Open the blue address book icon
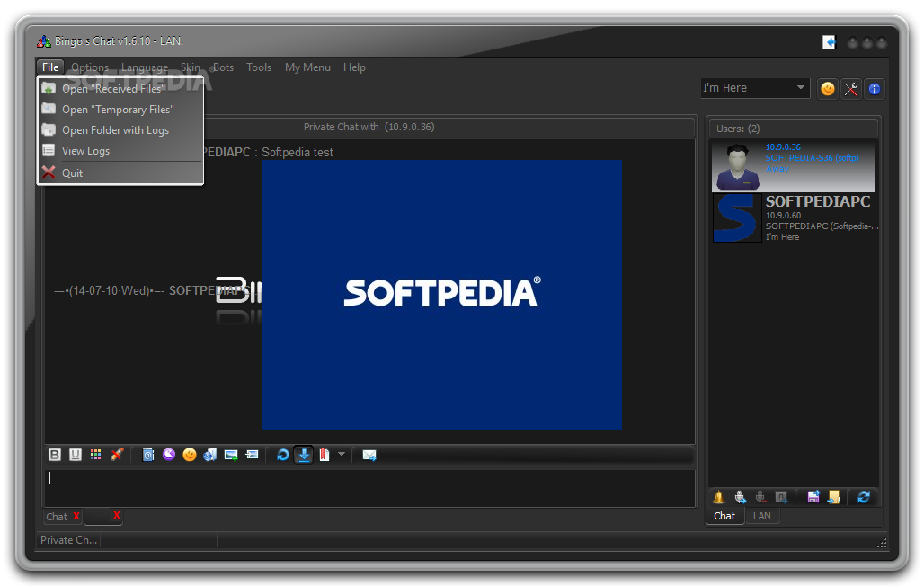This screenshot has height=586, width=924. click(148, 455)
